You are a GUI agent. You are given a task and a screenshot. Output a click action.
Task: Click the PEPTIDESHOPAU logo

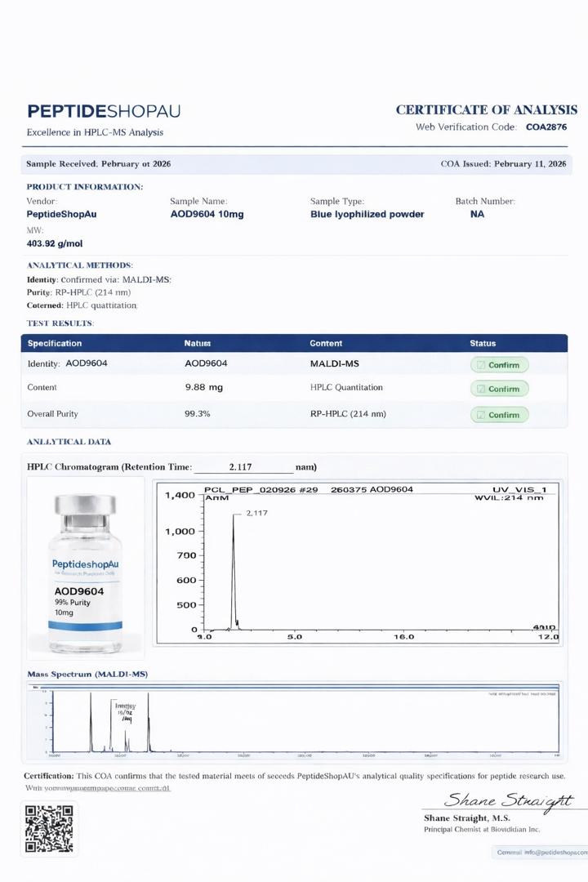click(104, 111)
